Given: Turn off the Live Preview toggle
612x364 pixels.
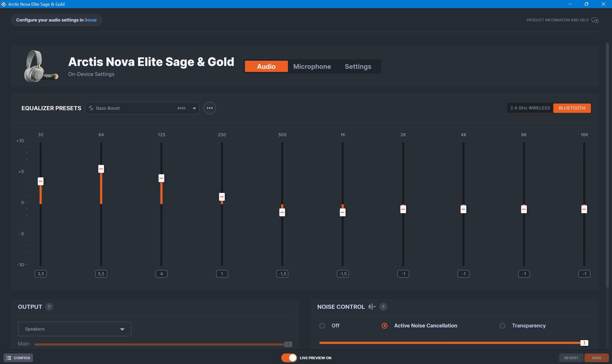Looking at the screenshot, I should [289, 358].
